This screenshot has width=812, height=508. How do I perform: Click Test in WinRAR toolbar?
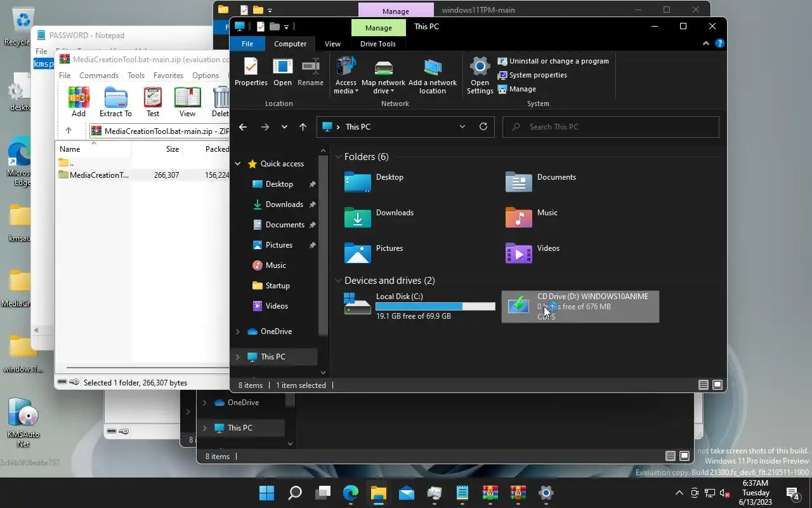pyautogui.click(x=153, y=102)
